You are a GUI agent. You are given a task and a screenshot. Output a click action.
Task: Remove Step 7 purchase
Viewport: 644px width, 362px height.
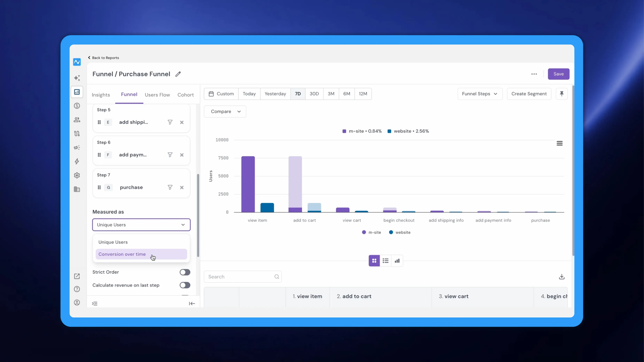[182, 187]
